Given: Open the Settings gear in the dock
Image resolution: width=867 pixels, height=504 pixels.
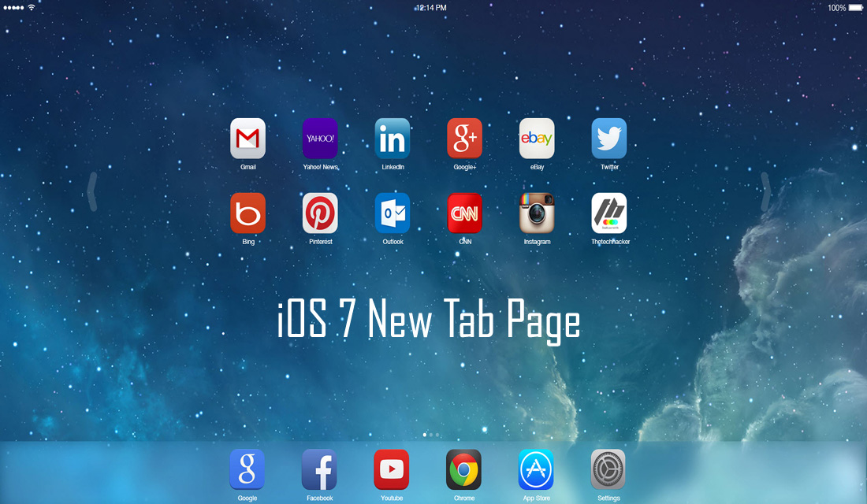Looking at the screenshot, I should coord(608,469).
